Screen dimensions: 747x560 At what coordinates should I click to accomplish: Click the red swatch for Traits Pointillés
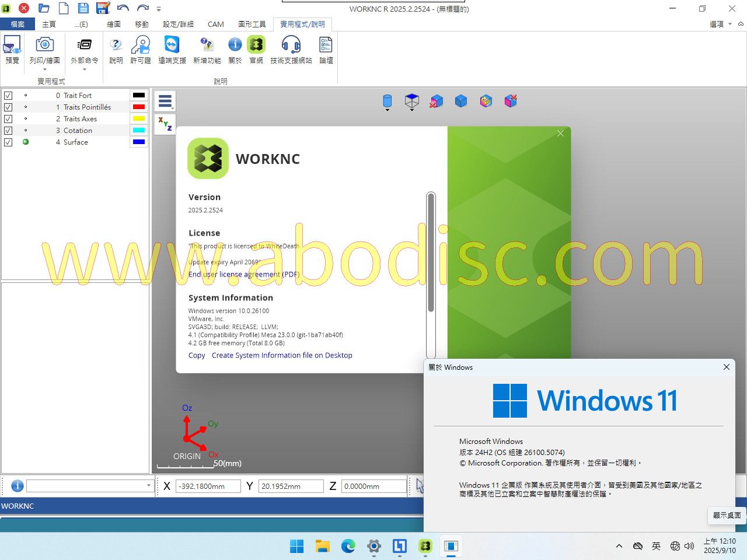[x=139, y=107]
